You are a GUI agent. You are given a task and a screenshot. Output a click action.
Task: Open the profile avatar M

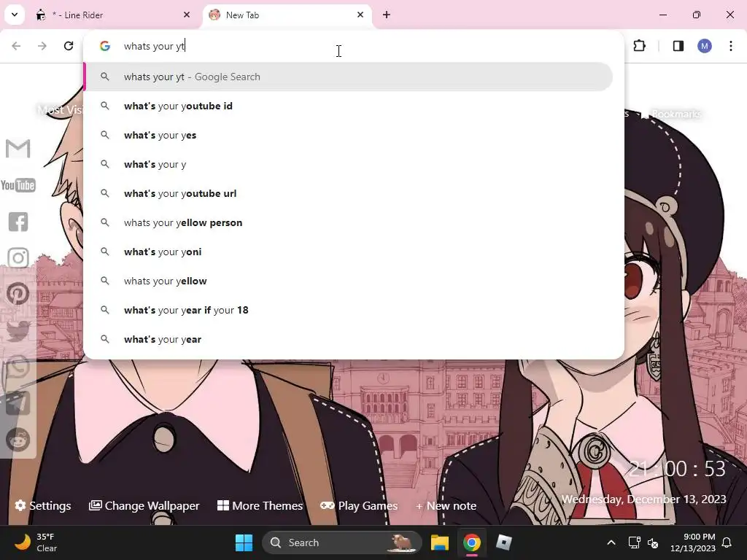(x=705, y=46)
